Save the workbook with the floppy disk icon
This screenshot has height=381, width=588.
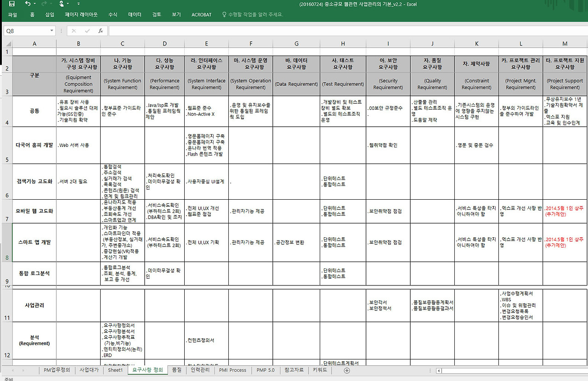point(12,4)
